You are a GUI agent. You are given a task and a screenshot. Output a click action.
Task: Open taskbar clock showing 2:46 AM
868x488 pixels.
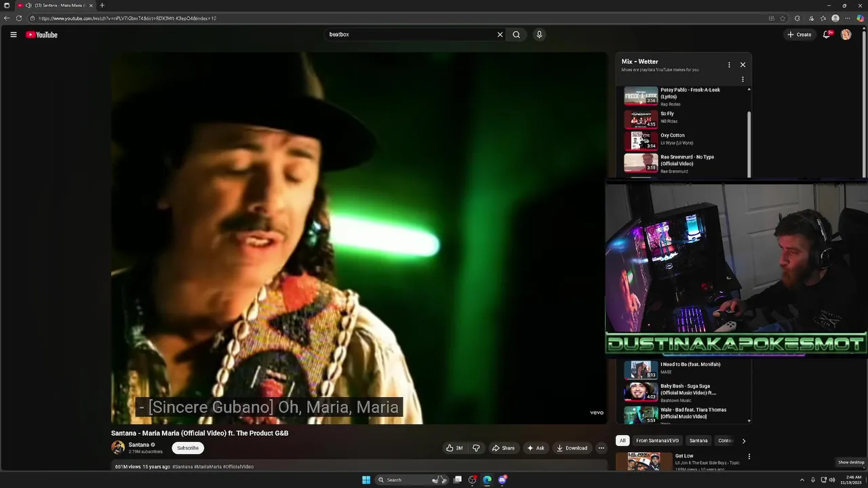851,480
